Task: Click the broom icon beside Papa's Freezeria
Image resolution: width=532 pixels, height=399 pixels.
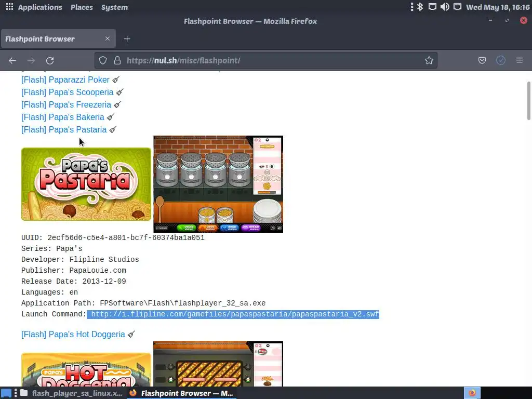Action: tap(117, 105)
